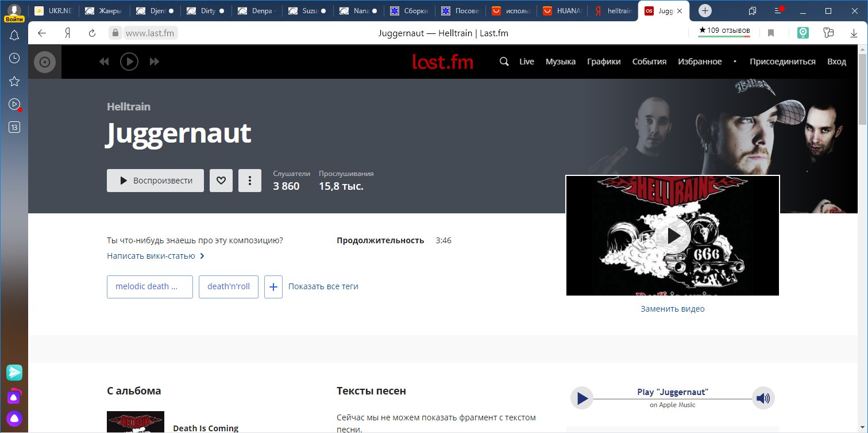The image size is (868, 433).
Task: Close the active Juggernaut tab
Action: [x=680, y=11]
